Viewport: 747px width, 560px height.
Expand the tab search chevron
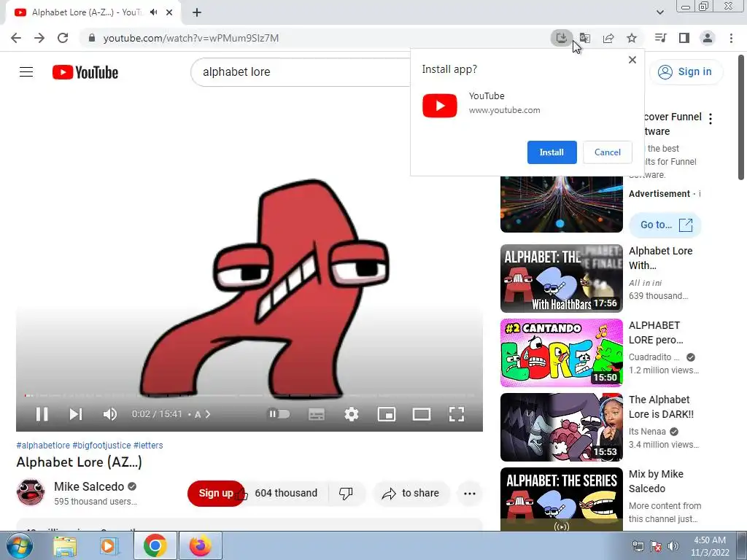(659, 12)
